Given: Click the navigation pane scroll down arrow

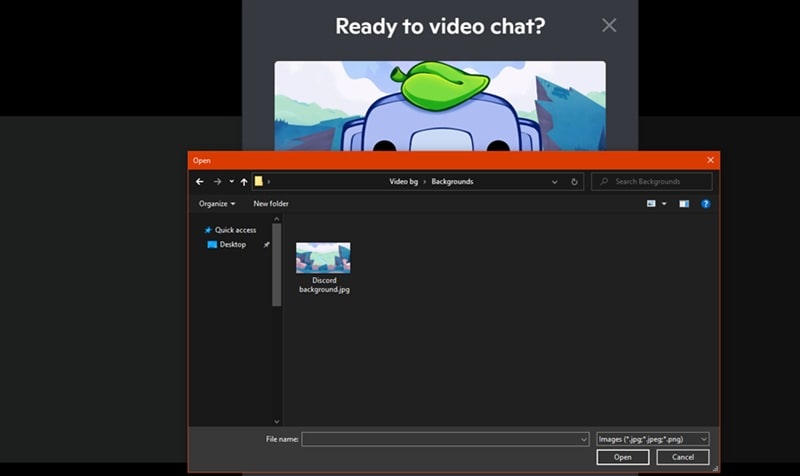Looking at the screenshot, I should point(277,421).
